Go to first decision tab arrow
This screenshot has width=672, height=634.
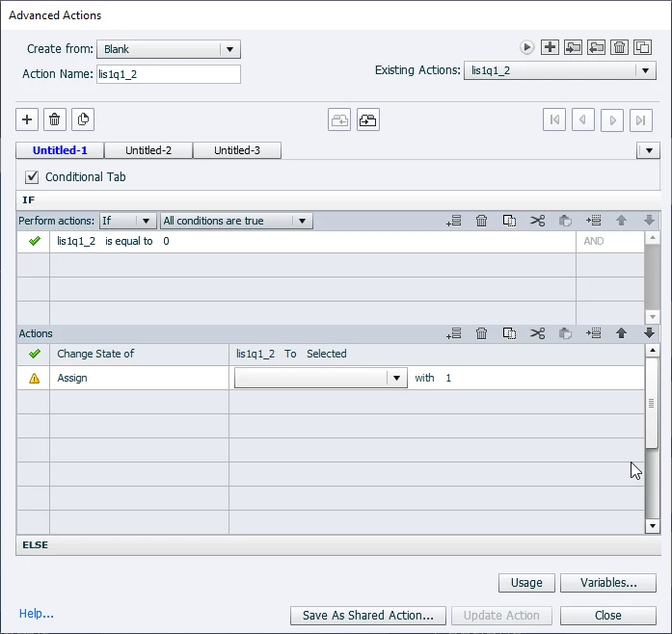pyautogui.click(x=554, y=119)
